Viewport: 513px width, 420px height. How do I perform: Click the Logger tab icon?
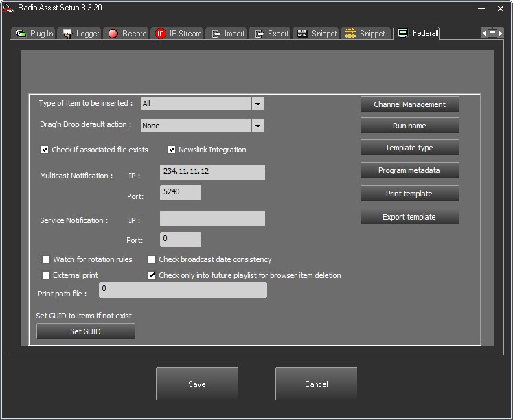(67, 34)
